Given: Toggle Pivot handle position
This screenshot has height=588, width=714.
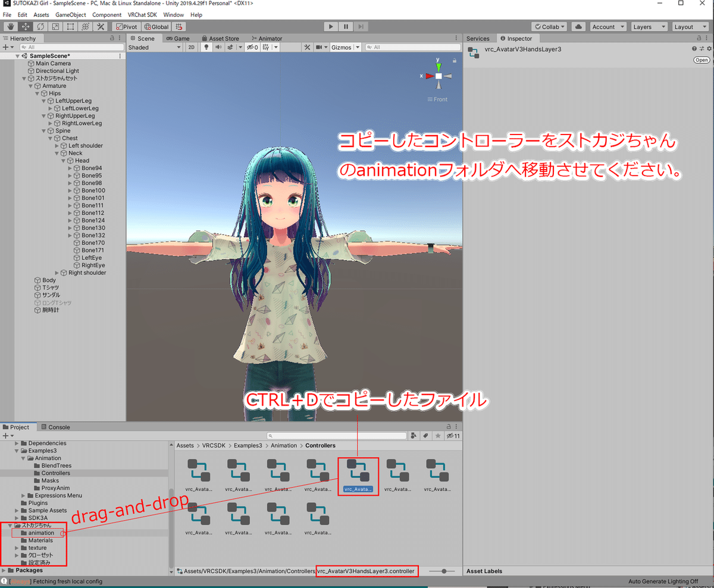Looking at the screenshot, I should 126,27.
